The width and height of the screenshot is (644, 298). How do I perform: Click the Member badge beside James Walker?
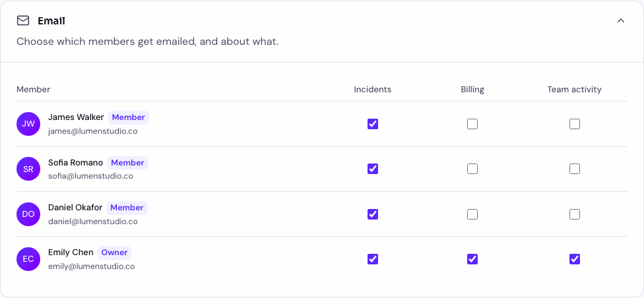pos(129,117)
